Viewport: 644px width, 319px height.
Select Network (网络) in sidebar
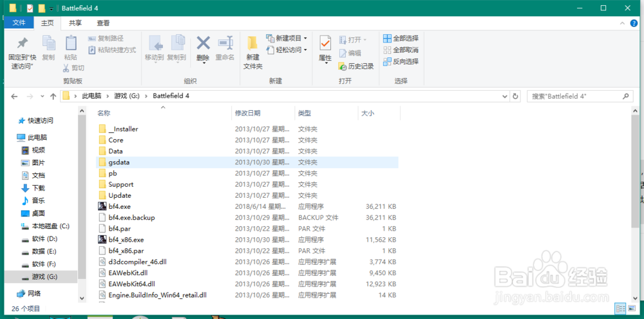(x=30, y=294)
